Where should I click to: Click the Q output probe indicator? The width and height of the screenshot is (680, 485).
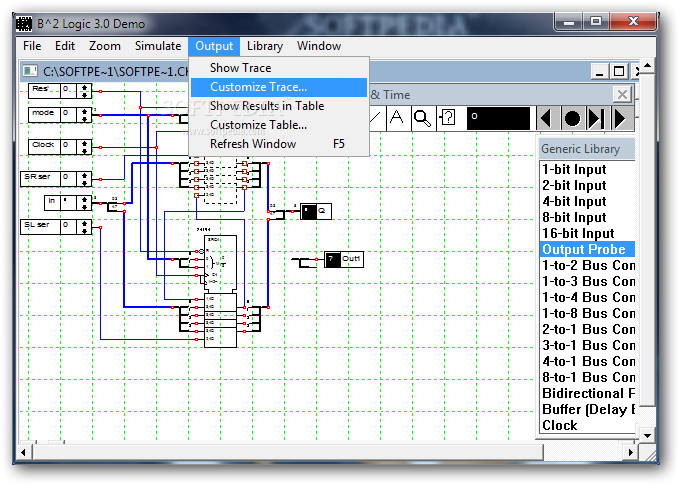tap(316, 211)
